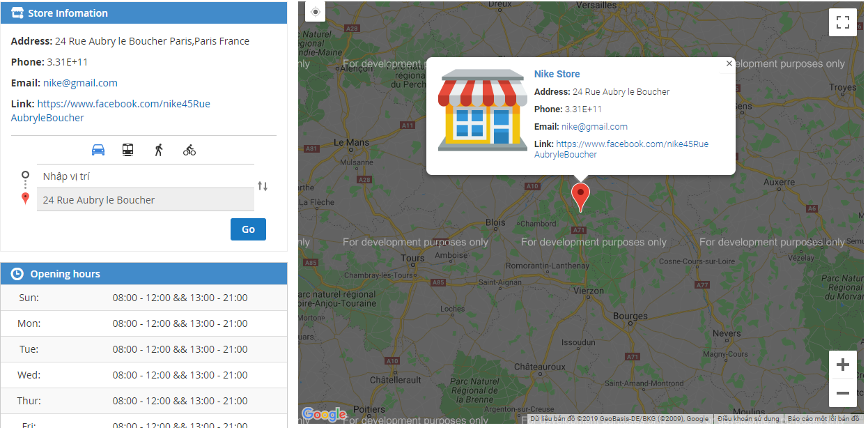The image size is (868, 428).
Task: Click the Troyes label on map
Action: (843, 87)
